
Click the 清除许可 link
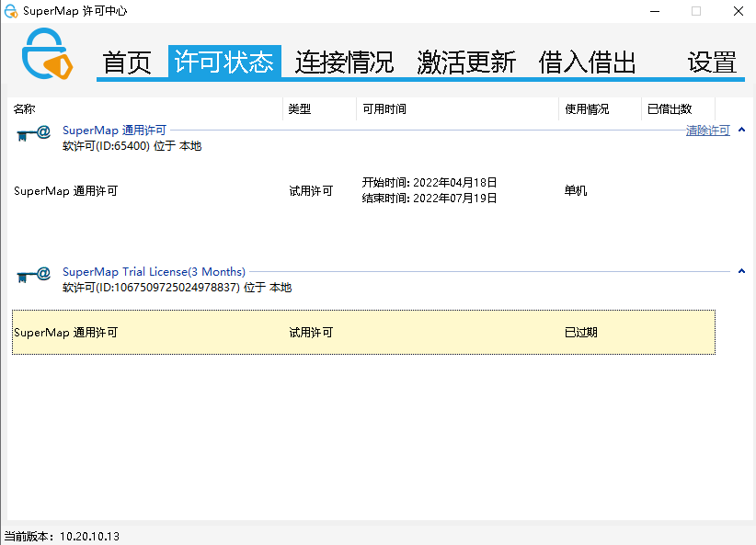point(708,131)
